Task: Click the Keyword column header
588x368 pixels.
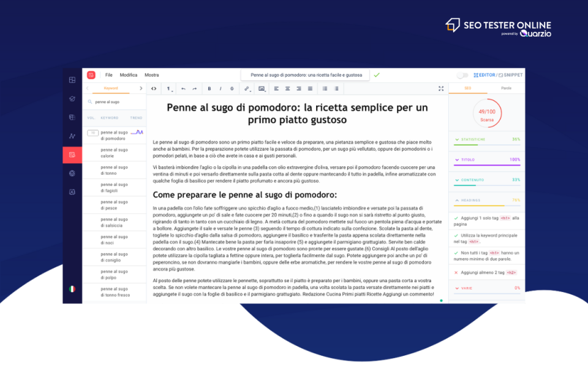Action: tap(110, 118)
